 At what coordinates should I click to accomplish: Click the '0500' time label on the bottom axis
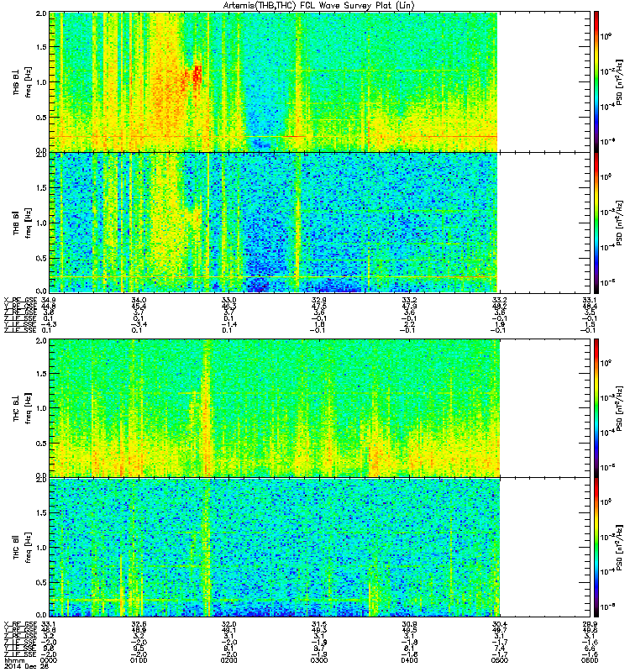(500, 660)
